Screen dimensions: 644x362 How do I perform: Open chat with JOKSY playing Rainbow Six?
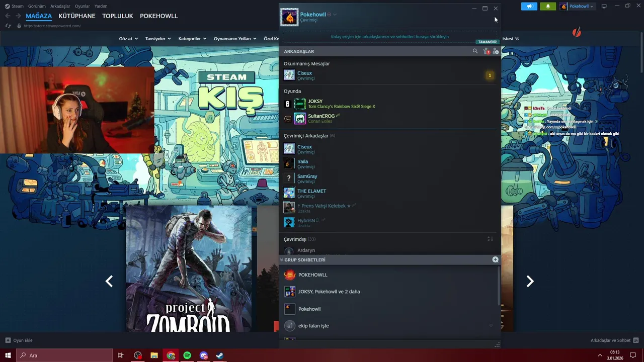point(389,104)
